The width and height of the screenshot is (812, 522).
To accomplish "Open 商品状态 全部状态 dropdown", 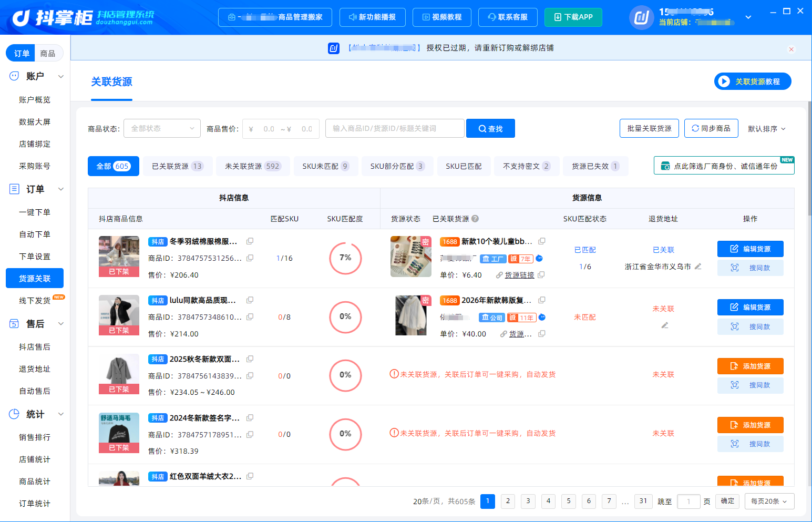I will [162, 128].
